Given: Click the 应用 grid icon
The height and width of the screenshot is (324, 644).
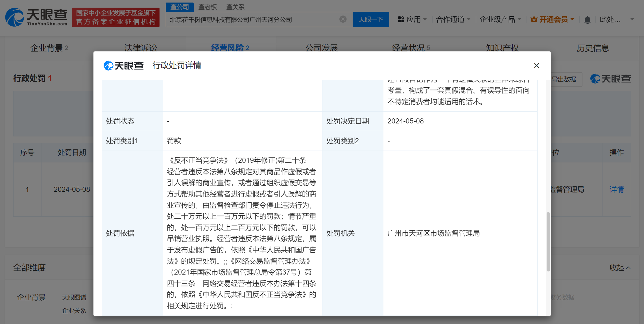Looking at the screenshot, I should 401,19.
